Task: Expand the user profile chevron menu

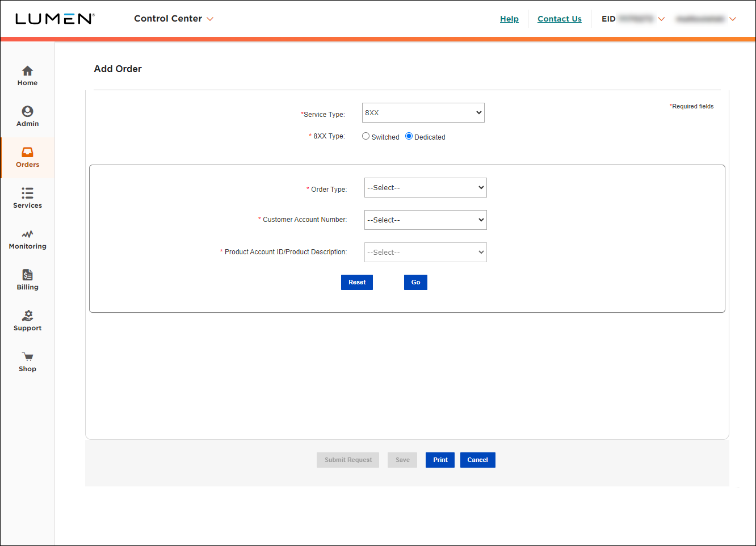Action: (x=733, y=19)
